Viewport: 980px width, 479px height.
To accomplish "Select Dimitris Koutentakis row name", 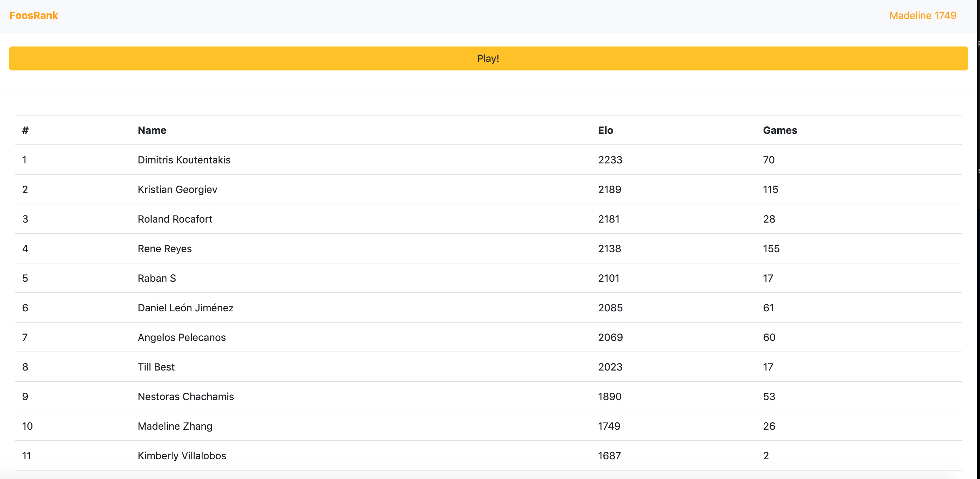I will pos(184,160).
